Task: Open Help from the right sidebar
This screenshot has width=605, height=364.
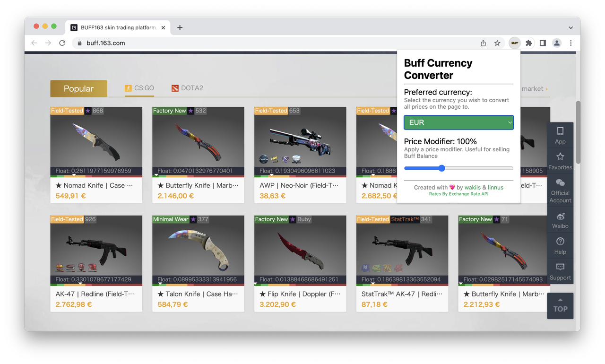Action: (x=560, y=246)
